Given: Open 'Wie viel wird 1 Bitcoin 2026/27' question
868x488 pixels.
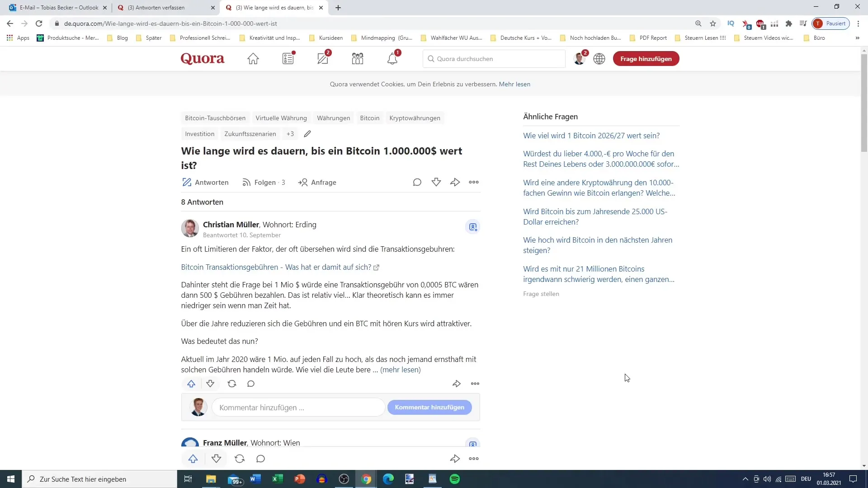Looking at the screenshot, I should pos(591,136).
